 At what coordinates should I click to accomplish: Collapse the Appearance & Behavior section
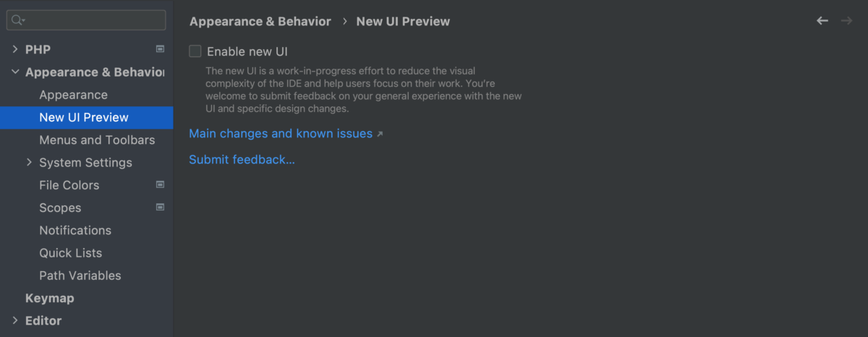[15, 72]
